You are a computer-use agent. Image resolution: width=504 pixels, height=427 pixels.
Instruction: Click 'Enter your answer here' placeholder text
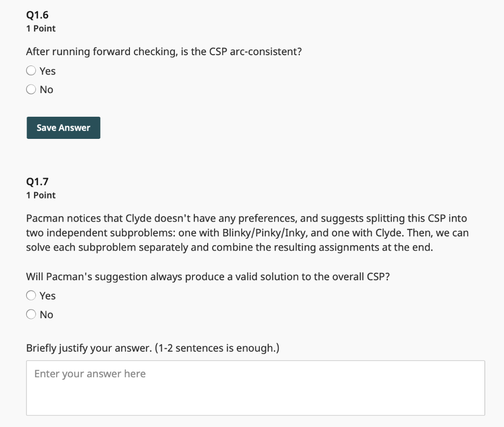pyautogui.click(x=90, y=374)
